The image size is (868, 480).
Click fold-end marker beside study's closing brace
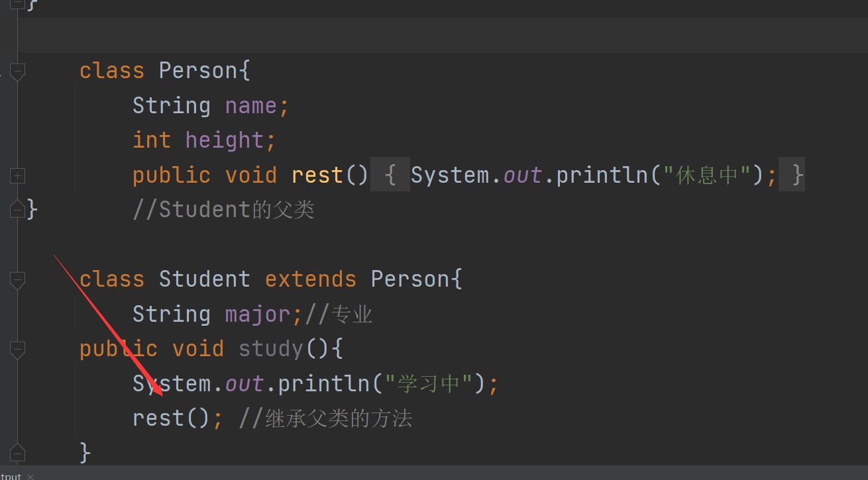coord(17,453)
